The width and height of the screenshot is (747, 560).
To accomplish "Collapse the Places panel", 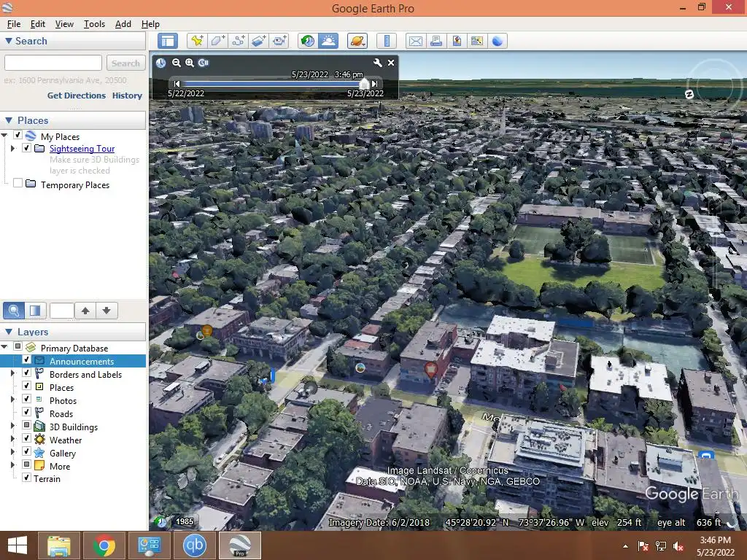I will (x=9, y=120).
